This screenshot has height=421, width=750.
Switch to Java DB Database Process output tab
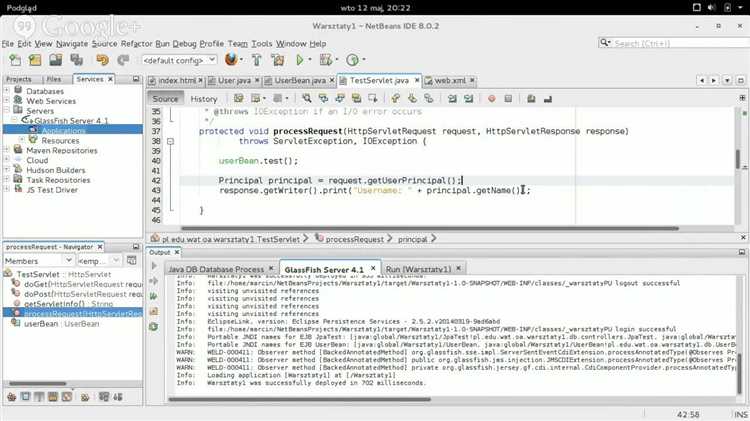(216, 269)
